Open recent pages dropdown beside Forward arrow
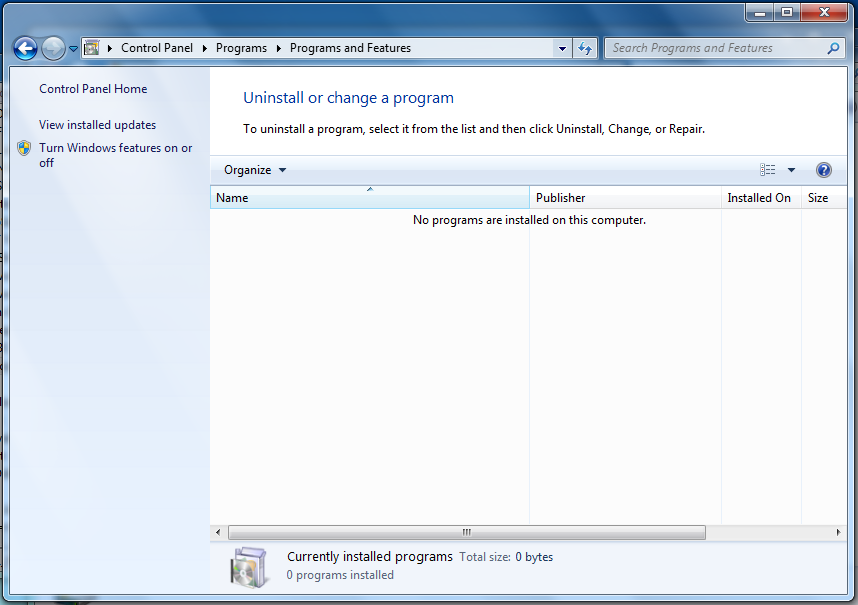 point(73,49)
